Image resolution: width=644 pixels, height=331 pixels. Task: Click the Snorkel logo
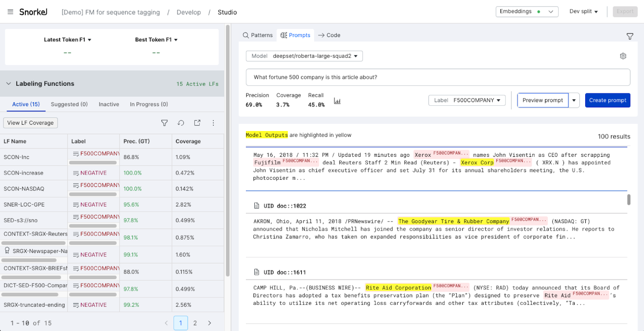coord(33,12)
